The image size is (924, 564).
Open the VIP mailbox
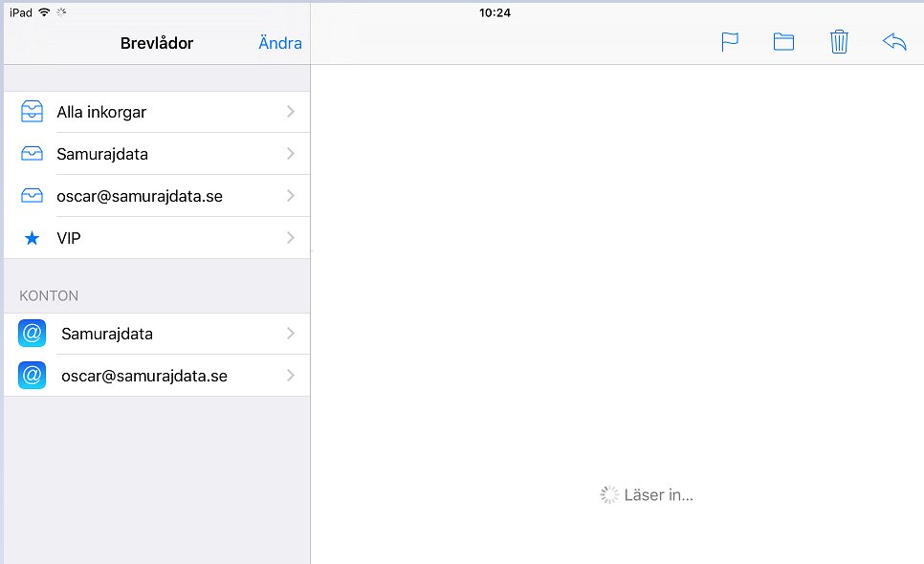[157, 238]
